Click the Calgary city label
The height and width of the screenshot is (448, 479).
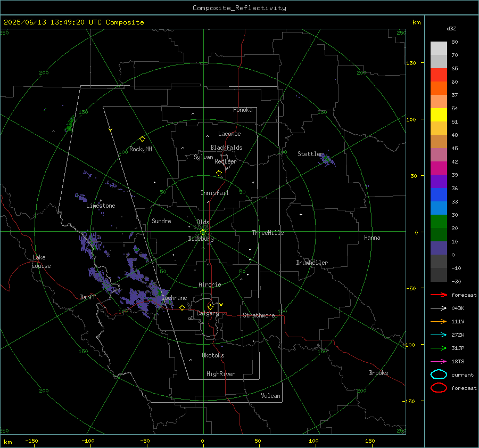click(208, 313)
